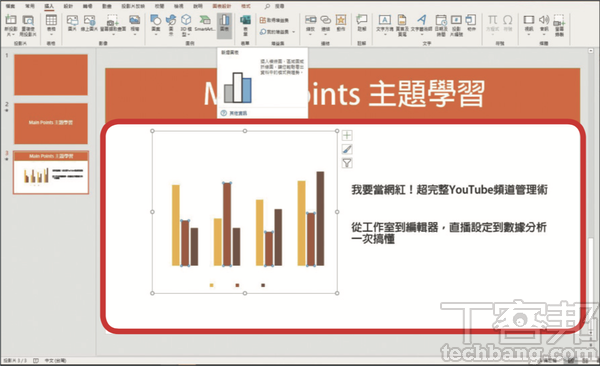
Task: Click the Reuse Slides icon
Action: [28, 20]
